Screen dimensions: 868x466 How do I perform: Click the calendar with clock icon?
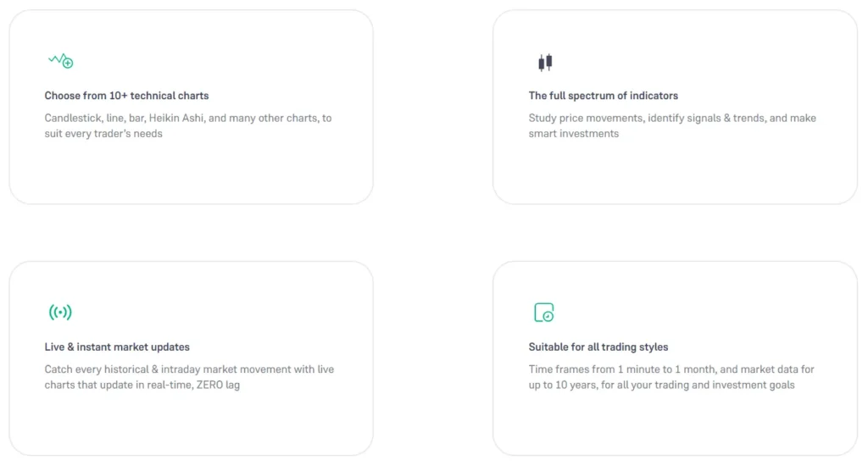[x=544, y=313]
